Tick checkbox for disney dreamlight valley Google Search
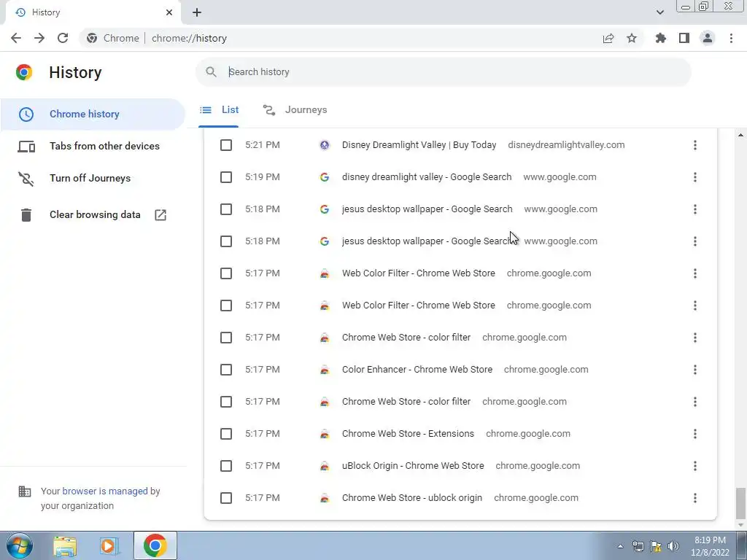This screenshot has width=747, height=560. click(226, 177)
